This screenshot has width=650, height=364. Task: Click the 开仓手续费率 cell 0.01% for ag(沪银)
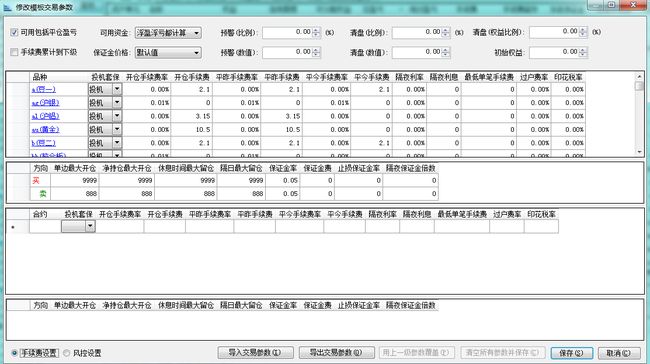tap(147, 103)
